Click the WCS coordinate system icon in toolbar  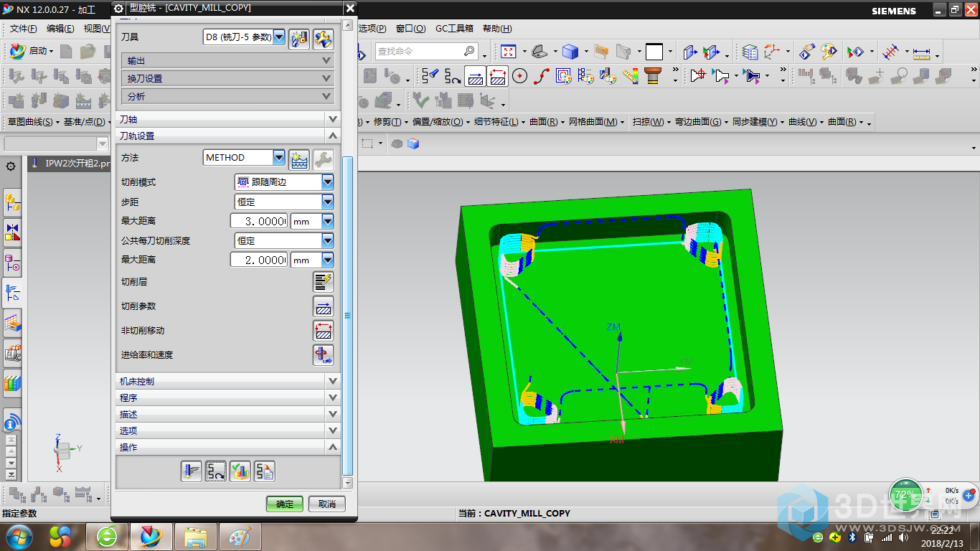coord(772,52)
